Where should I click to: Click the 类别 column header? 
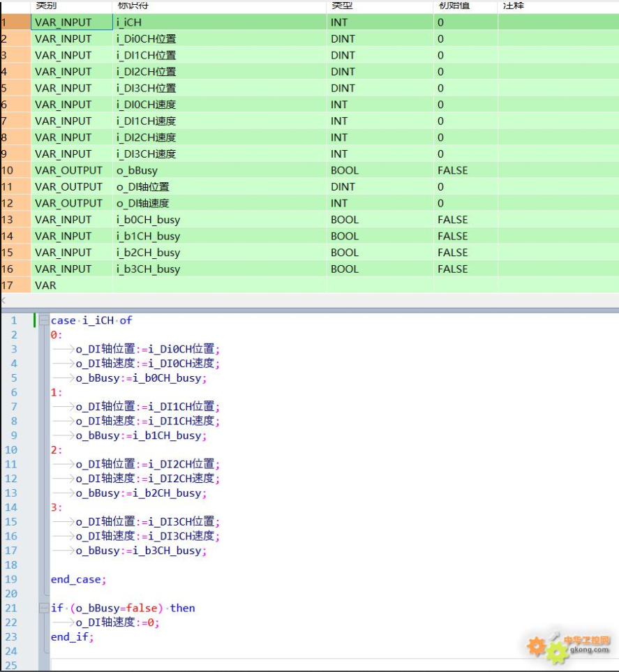click(x=72, y=6)
